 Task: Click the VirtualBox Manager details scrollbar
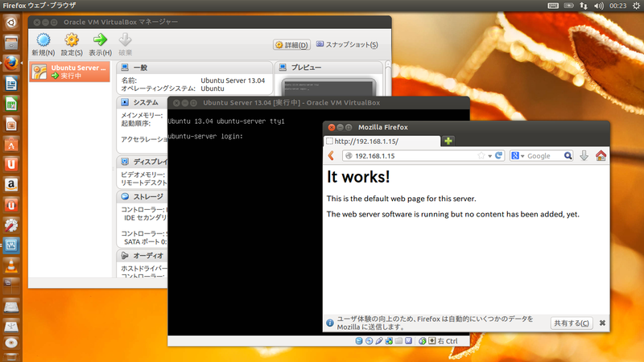(x=387, y=79)
